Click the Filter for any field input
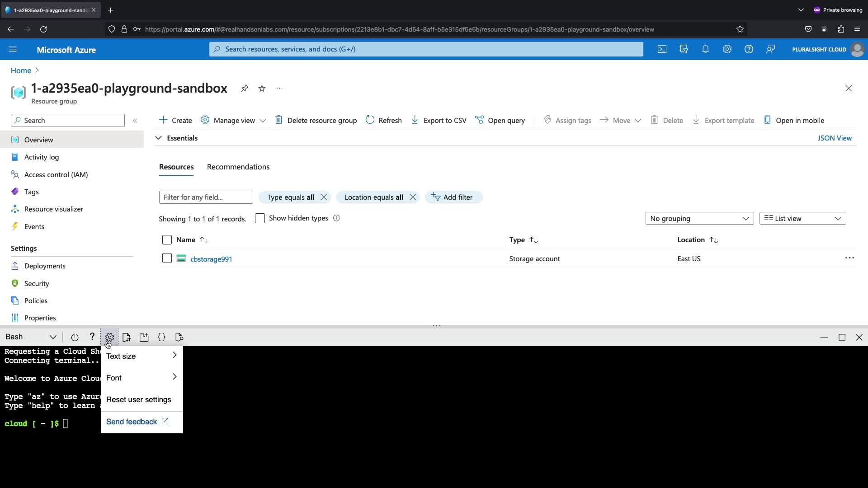The width and height of the screenshot is (868, 488). [x=206, y=197]
